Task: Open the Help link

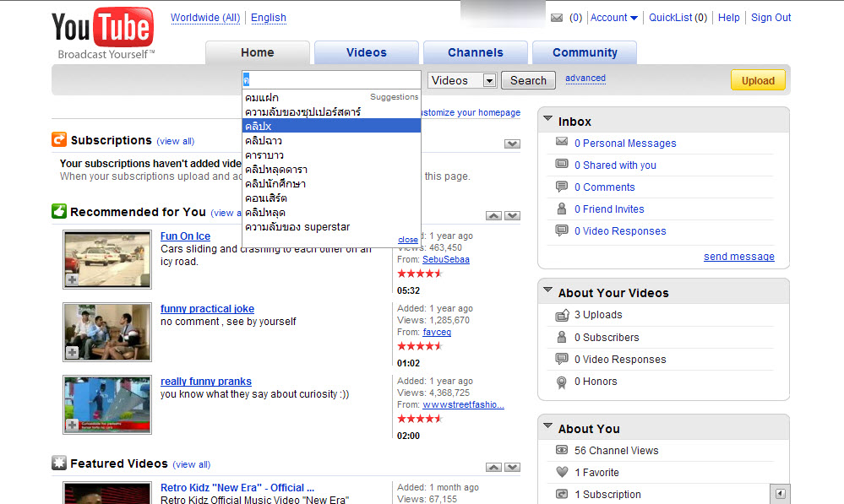Action: click(729, 18)
